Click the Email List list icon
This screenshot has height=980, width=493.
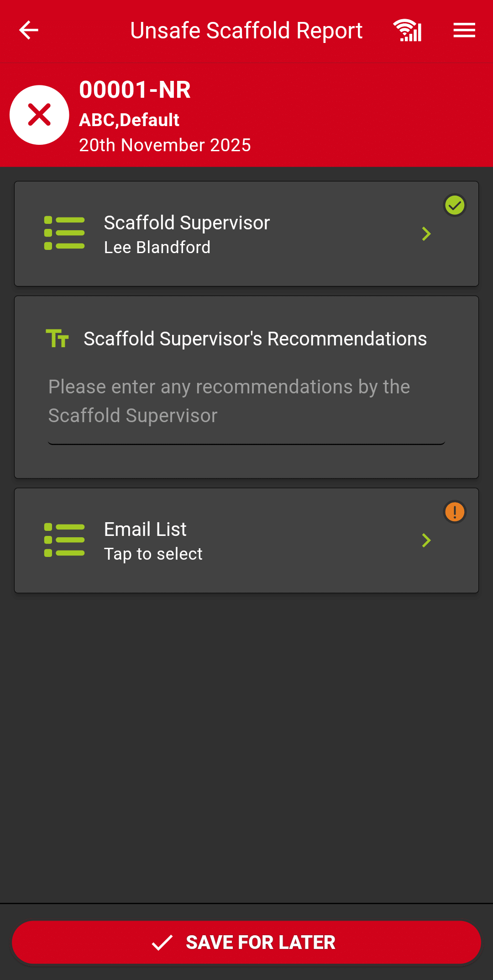[x=64, y=540]
